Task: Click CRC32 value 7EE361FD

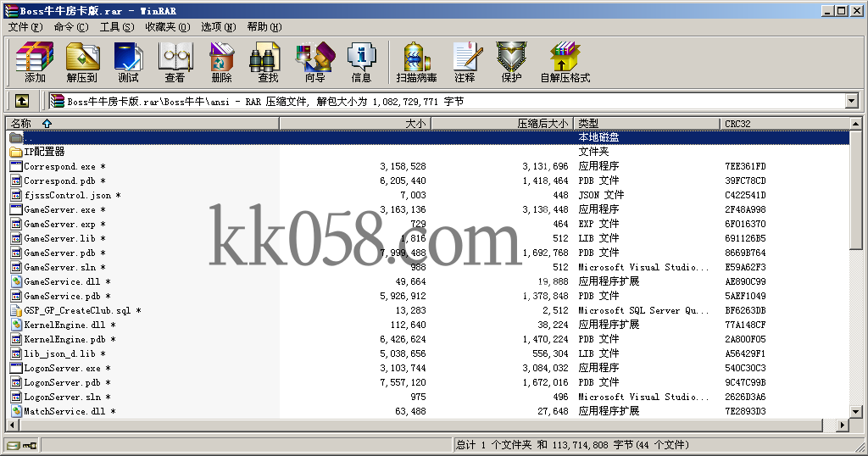Action: (x=745, y=166)
